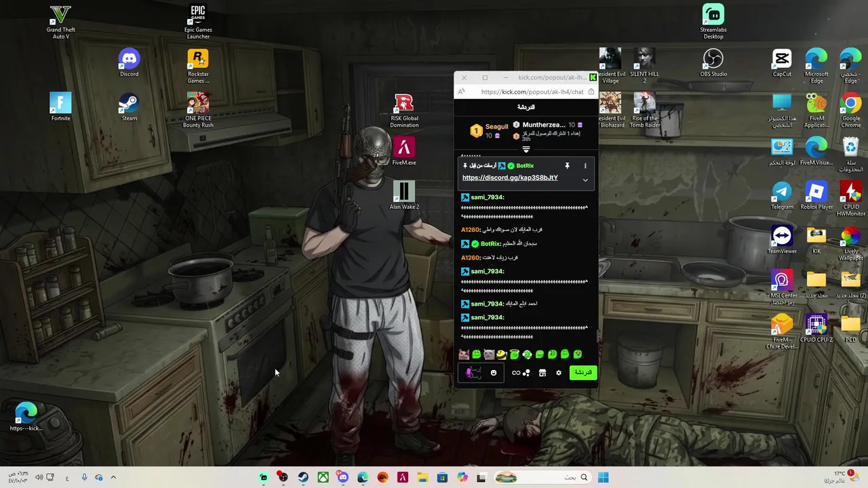
Task: Launch the CapCut desktop icon
Action: click(x=782, y=63)
